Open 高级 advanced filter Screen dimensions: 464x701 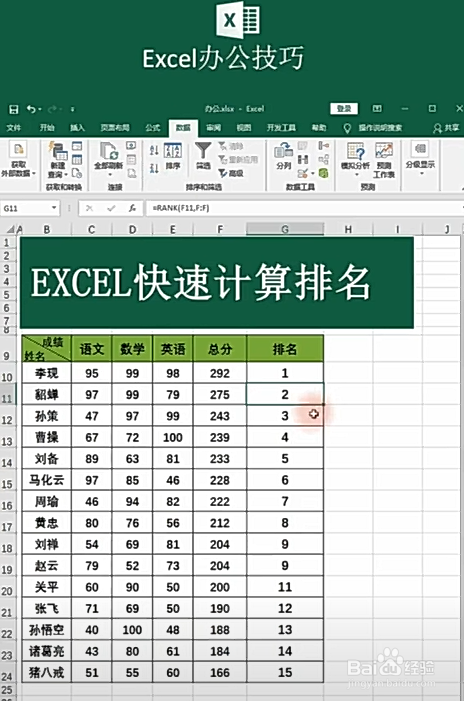tap(231, 173)
